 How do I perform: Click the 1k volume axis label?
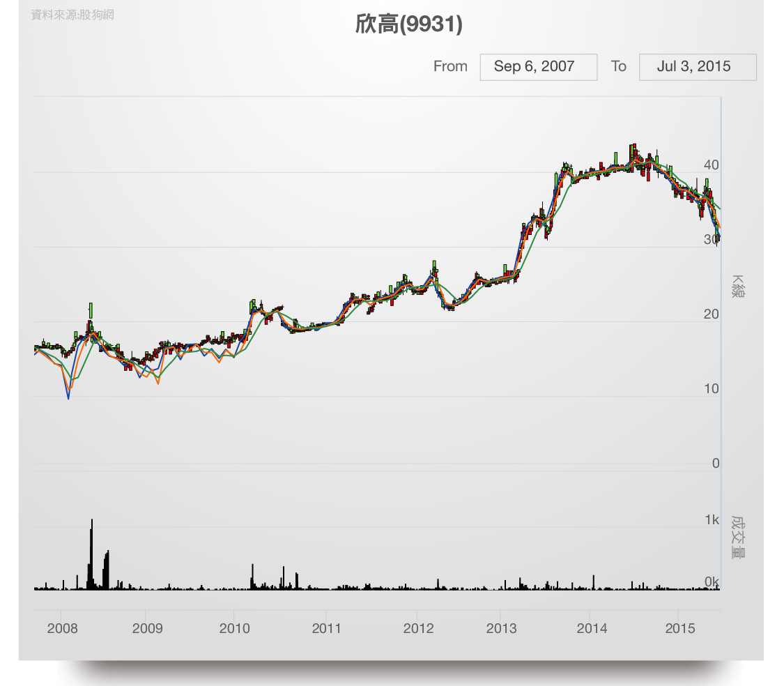712,520
